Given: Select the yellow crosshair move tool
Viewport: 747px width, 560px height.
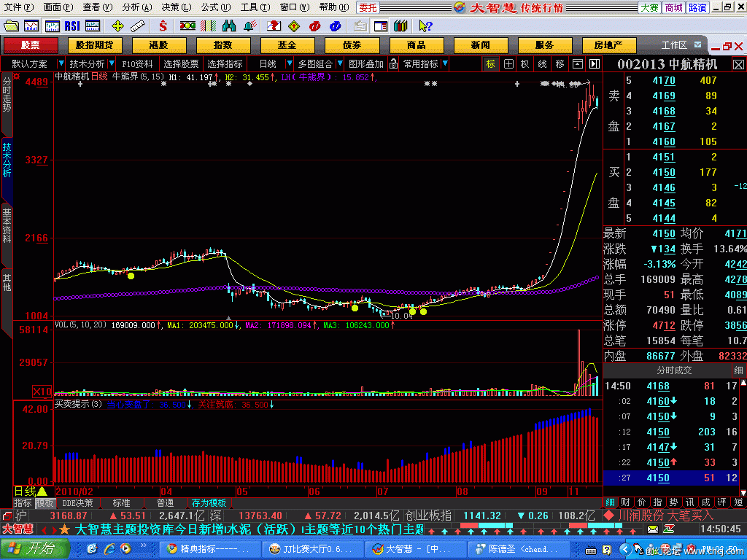Looking at the screenshot, I should click(117, 26).
